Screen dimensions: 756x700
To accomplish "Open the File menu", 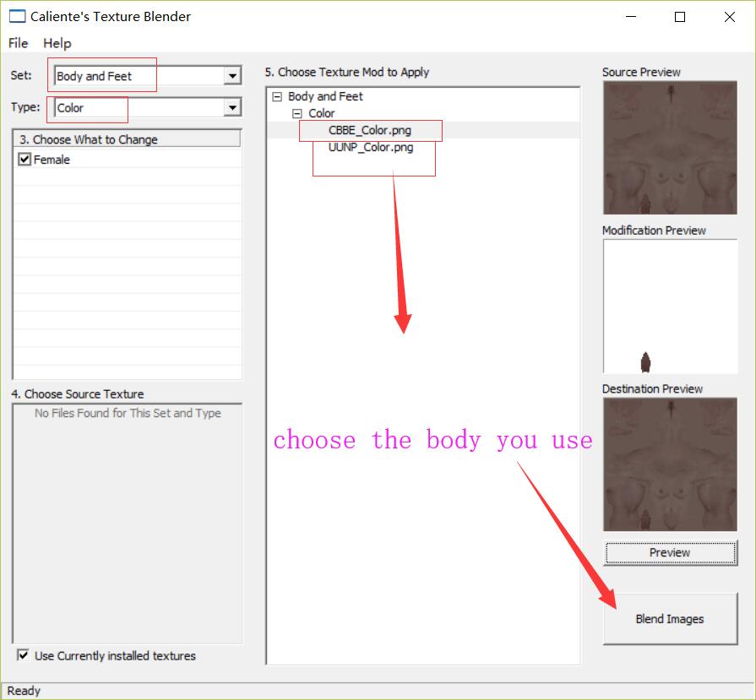I will (x=19, y=43).
